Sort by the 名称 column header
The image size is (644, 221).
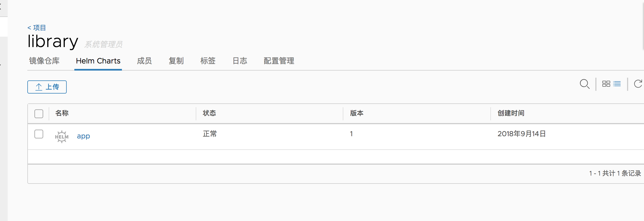tap(62, 113)
